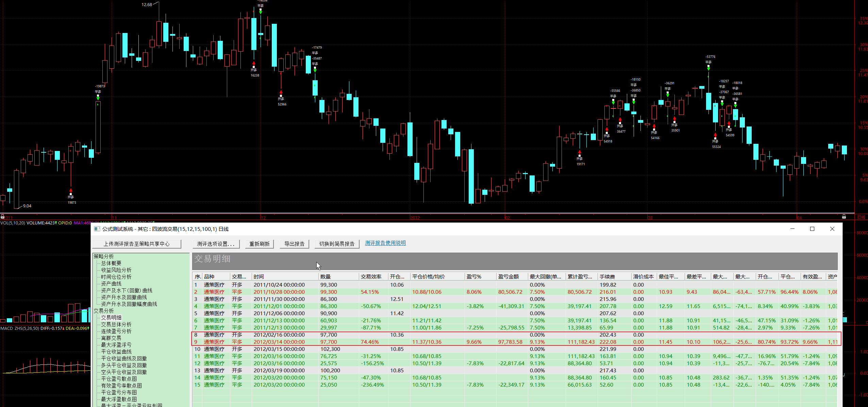868x407 pixels.
Task: Click the 公式测试系统 window title icon
Action: [97, 229]
